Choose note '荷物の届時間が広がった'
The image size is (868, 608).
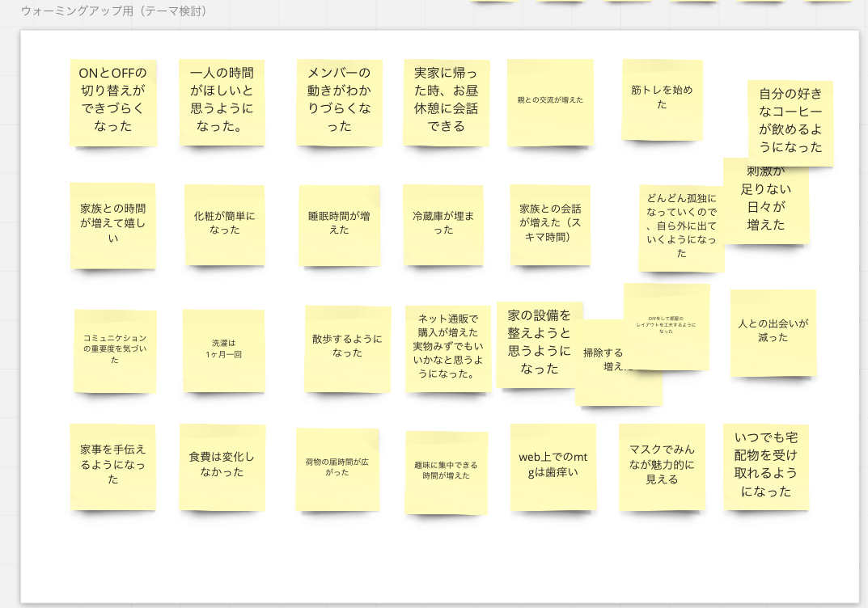click(337, 469)
